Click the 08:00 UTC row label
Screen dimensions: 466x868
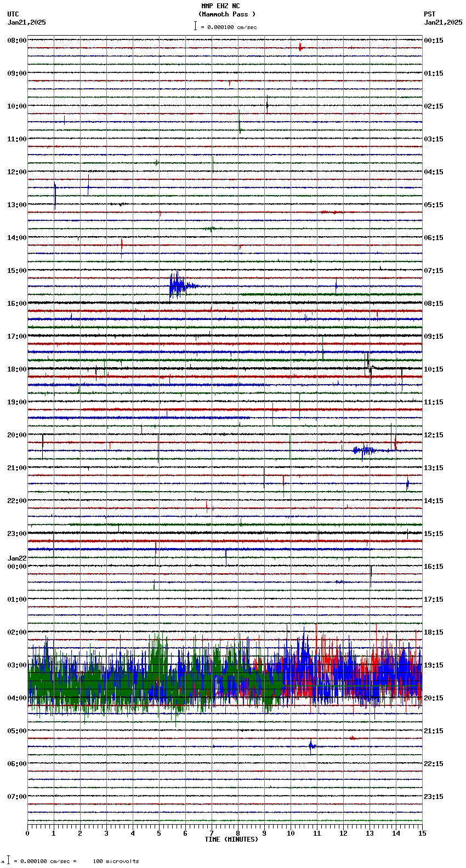coord(17,41)
